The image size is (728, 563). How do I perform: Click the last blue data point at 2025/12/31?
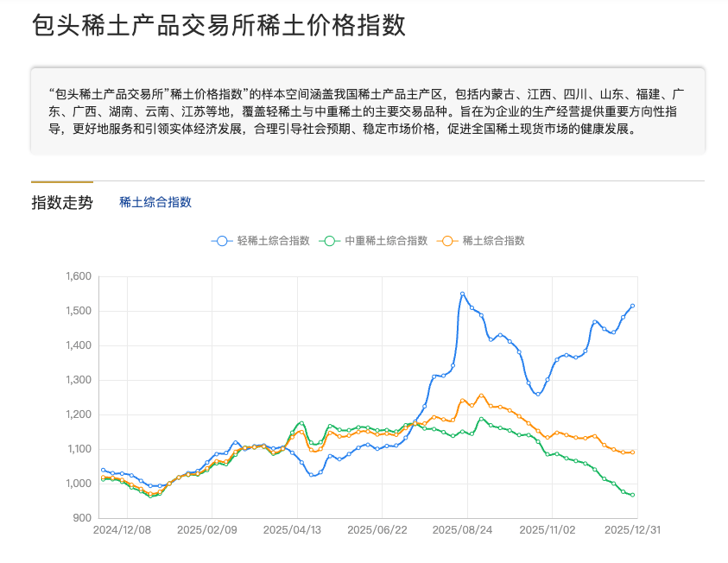click(632, 306)
